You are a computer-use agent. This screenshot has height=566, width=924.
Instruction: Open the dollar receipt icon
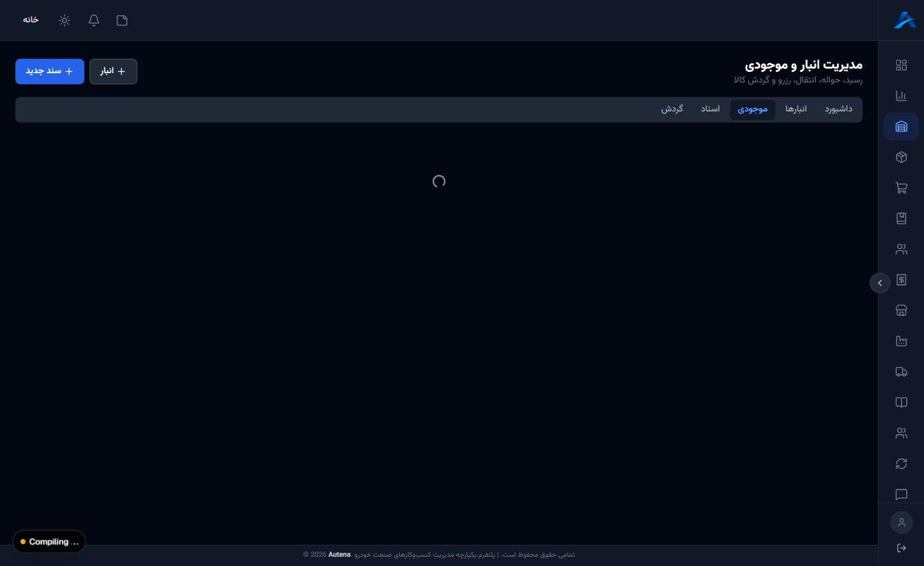(x=901, y=280)
